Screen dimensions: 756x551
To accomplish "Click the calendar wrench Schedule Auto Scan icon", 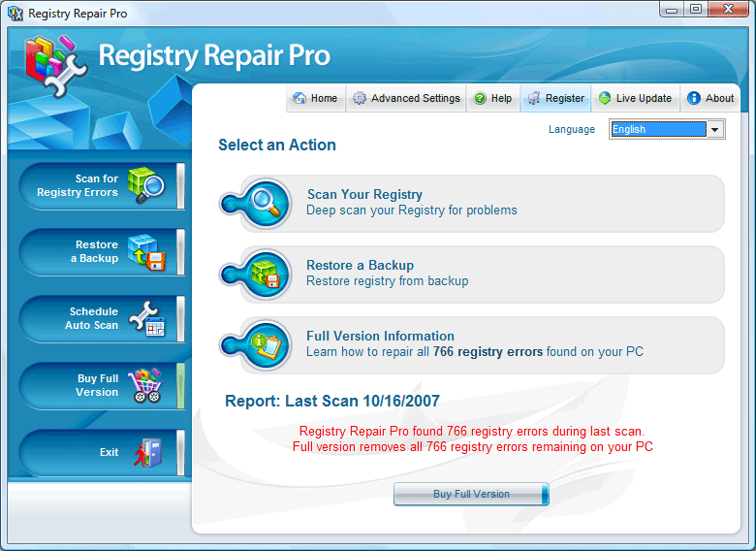I will point(146,318).
